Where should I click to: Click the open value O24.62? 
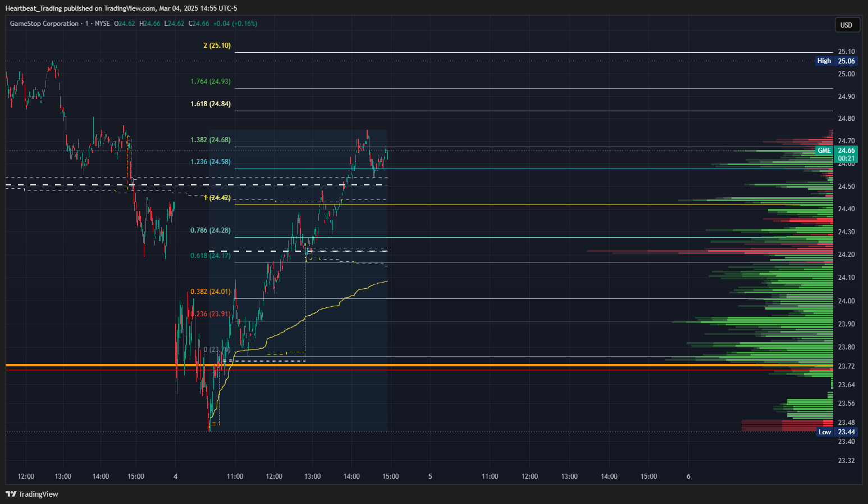[125, 24]
